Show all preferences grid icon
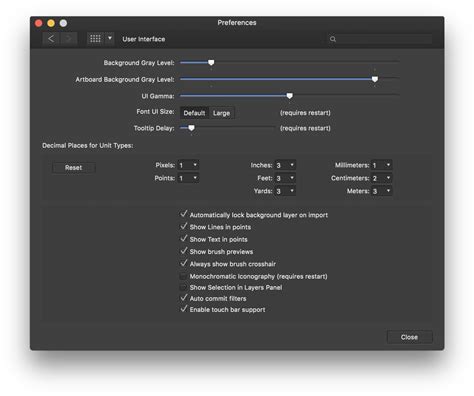 (x=95, y=39)
